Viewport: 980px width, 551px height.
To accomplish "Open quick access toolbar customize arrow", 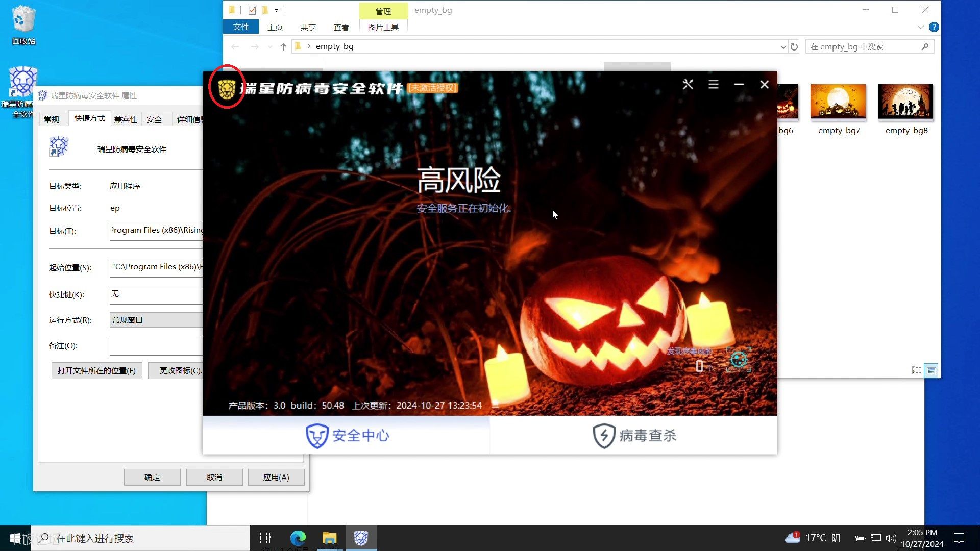I will point(276,10).
